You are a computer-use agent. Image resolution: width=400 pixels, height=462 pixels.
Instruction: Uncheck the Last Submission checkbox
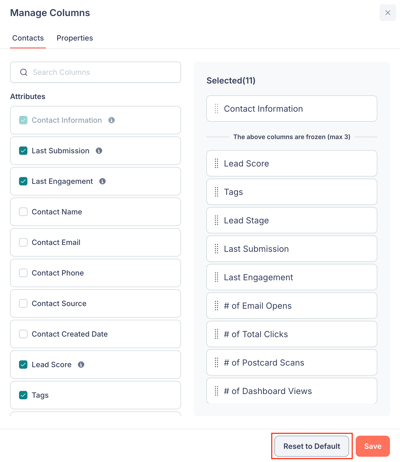coord(23,151)
